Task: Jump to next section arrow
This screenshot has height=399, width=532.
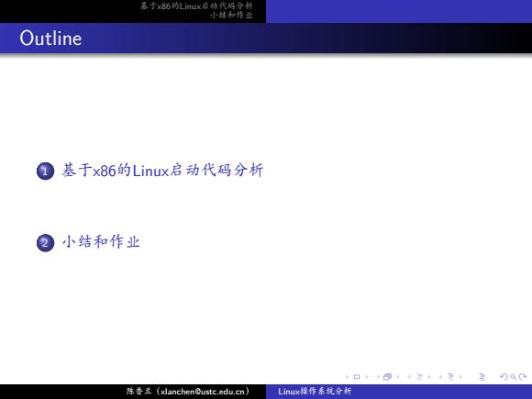Action: (x=460, y=377)
